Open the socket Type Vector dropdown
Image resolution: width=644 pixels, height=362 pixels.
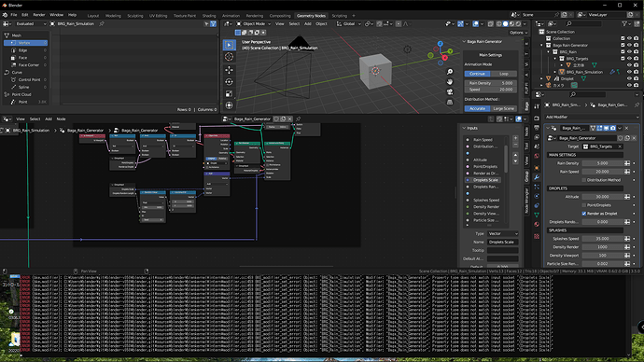click(x=503, y=233)
